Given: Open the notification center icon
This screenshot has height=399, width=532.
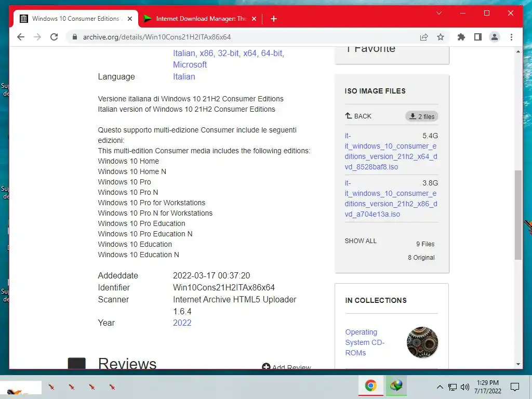Looking at the screenshot, I should (x=515, y=387).
